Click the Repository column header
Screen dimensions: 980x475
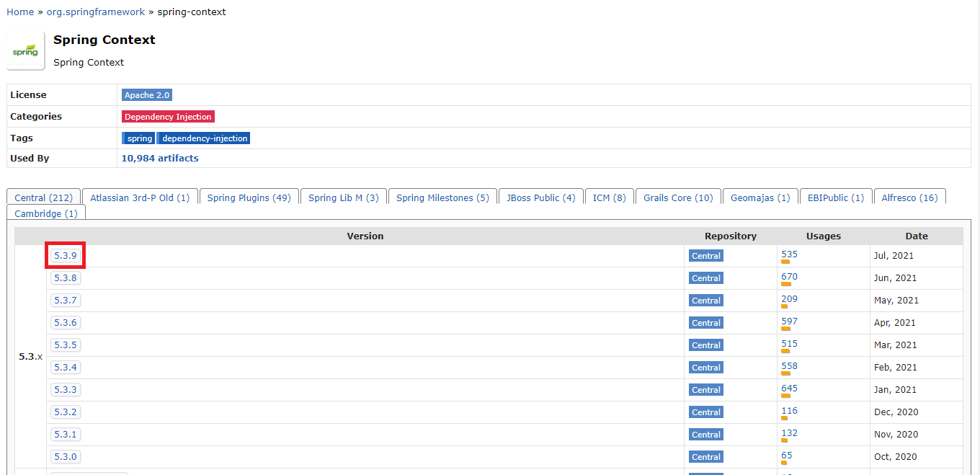coord(731,236)
